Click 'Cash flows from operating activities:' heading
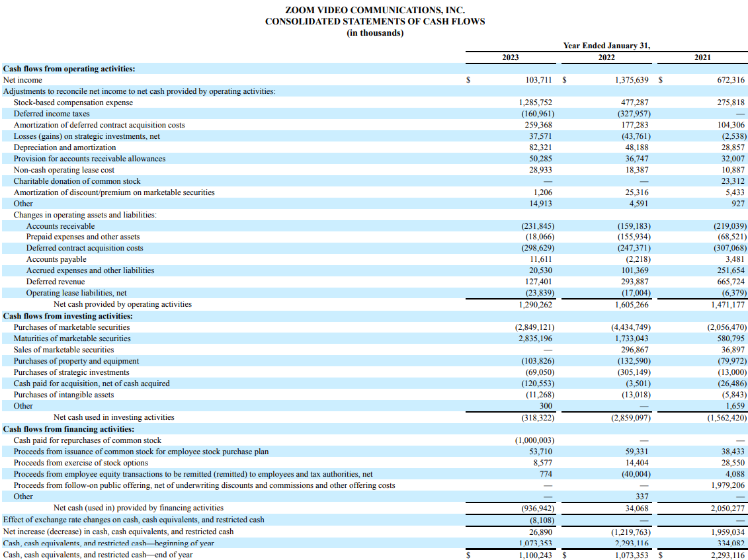This screenshot has height=560, width=748. (69, 69)
